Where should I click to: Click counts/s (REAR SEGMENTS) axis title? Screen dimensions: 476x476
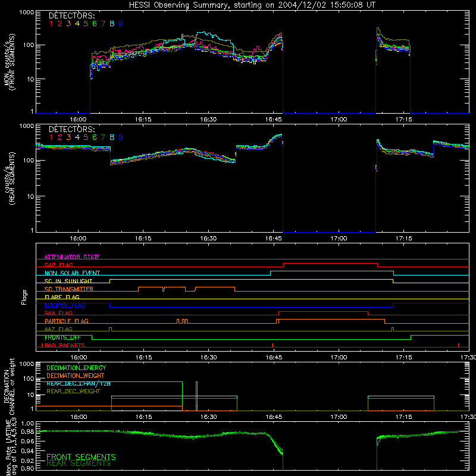click(x=9, y=178)
